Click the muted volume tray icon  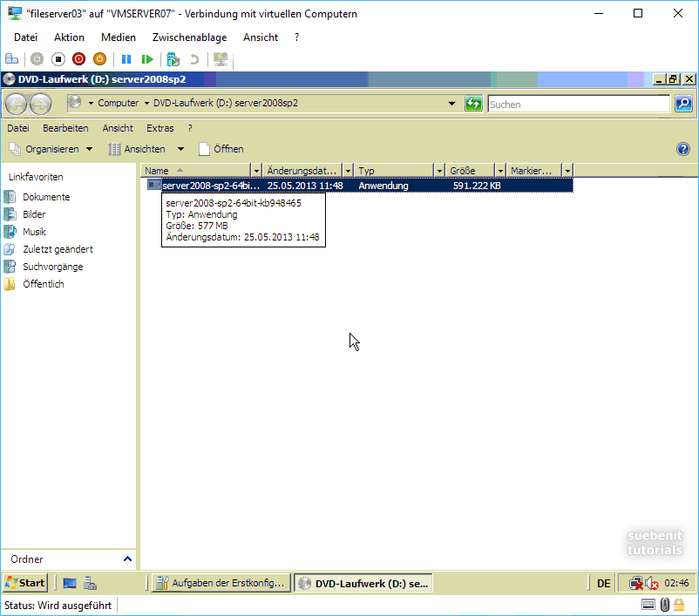pyautogui.click(x=652, y=583)
